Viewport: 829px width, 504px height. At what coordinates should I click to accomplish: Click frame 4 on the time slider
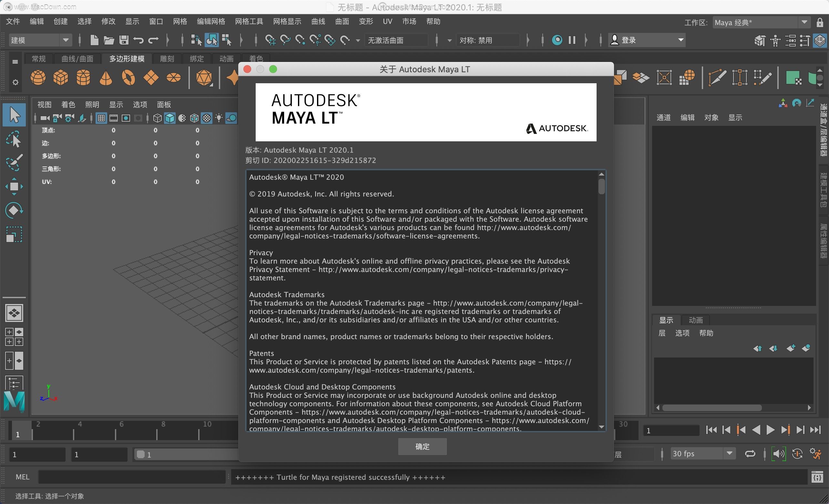point(80,424)
